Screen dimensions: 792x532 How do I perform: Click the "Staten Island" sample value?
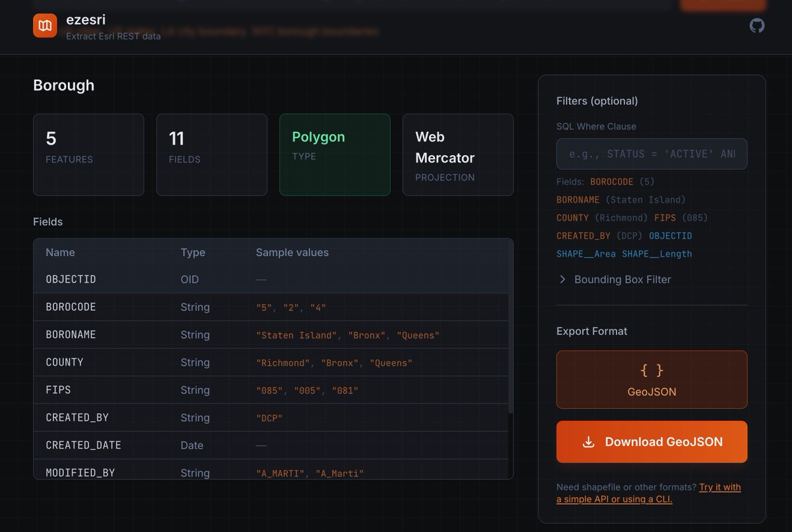(x=296, y=335)
